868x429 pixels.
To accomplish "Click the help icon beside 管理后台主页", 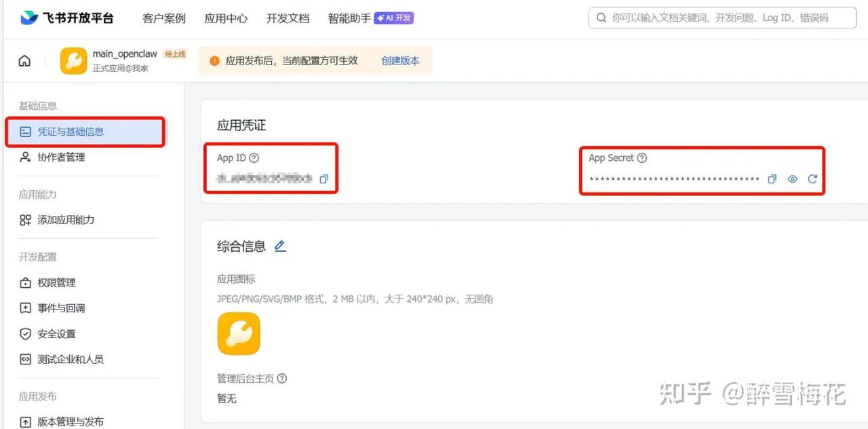I will click(x=282, y=379).
